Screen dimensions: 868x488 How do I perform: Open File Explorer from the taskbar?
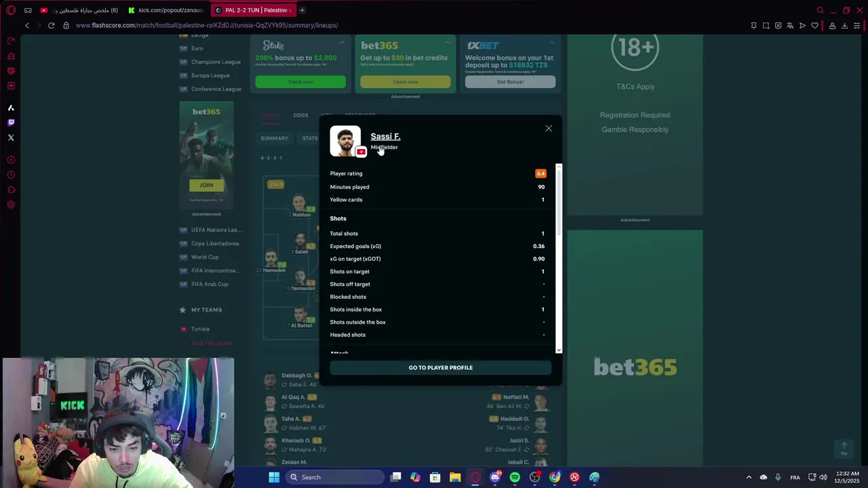click(455, 477)
